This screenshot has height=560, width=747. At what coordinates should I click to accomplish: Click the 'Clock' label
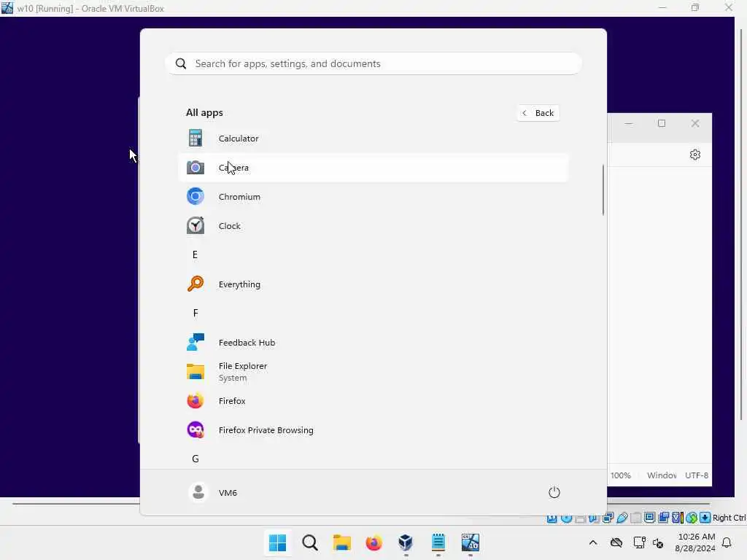[x=229, y=226]
